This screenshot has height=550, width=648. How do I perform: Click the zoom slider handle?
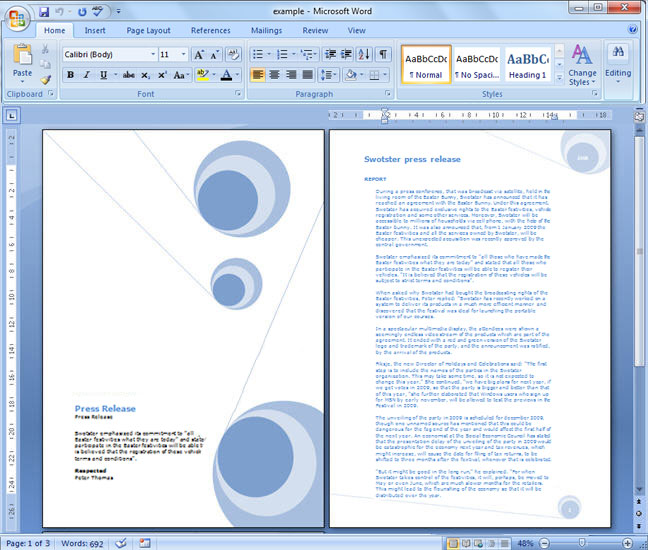(x=582, y=543)
